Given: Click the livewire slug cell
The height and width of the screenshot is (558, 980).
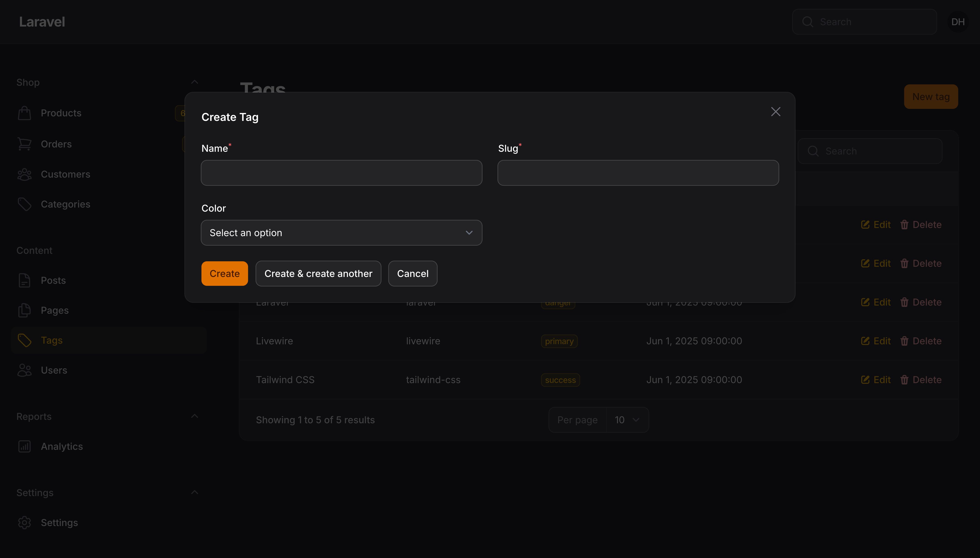Looking at the screenshot, I should 423,341.
